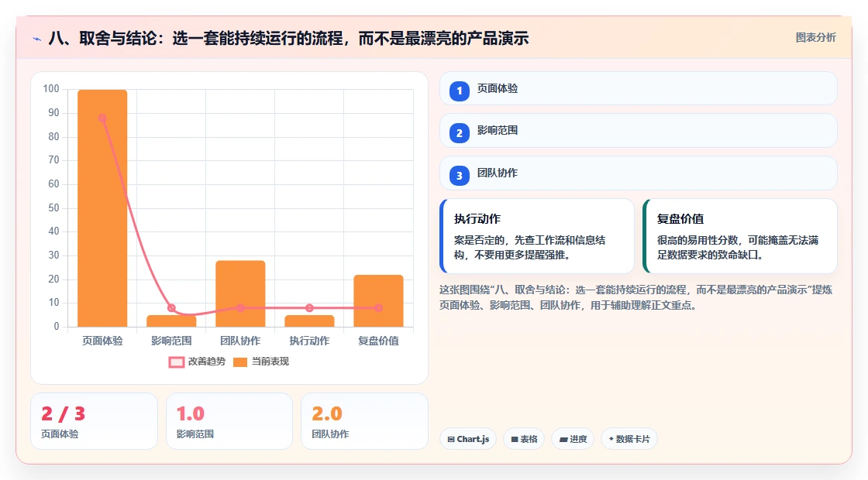The height and width of the screenshot is (480, 868).
Task: Click the 页面体验 orange bar
Action: [102, 208]
